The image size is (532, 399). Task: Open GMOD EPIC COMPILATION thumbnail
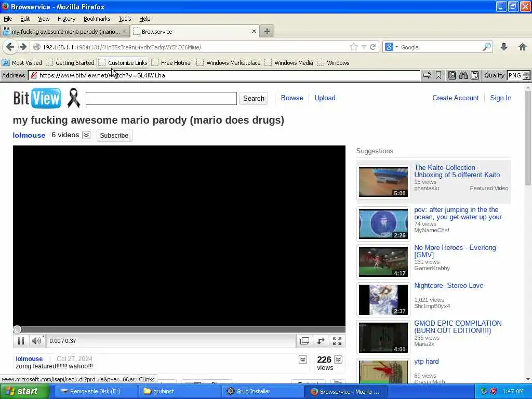coord(383,338)
